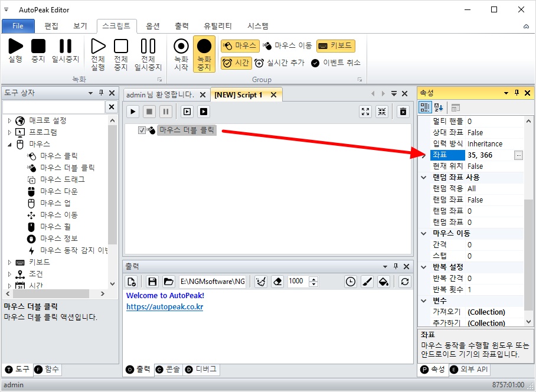Collapse all script nodes icon

pos(382,112)
